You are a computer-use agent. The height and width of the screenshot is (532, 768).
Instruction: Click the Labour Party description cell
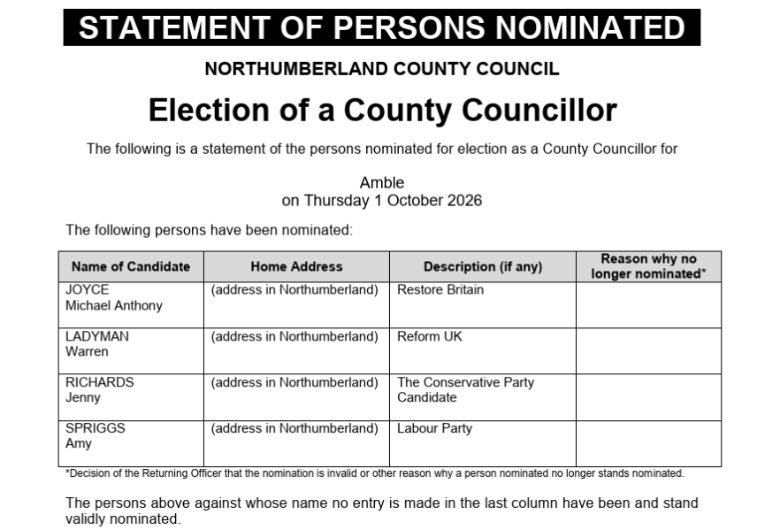pyautogui.click(x=482, y=443)
